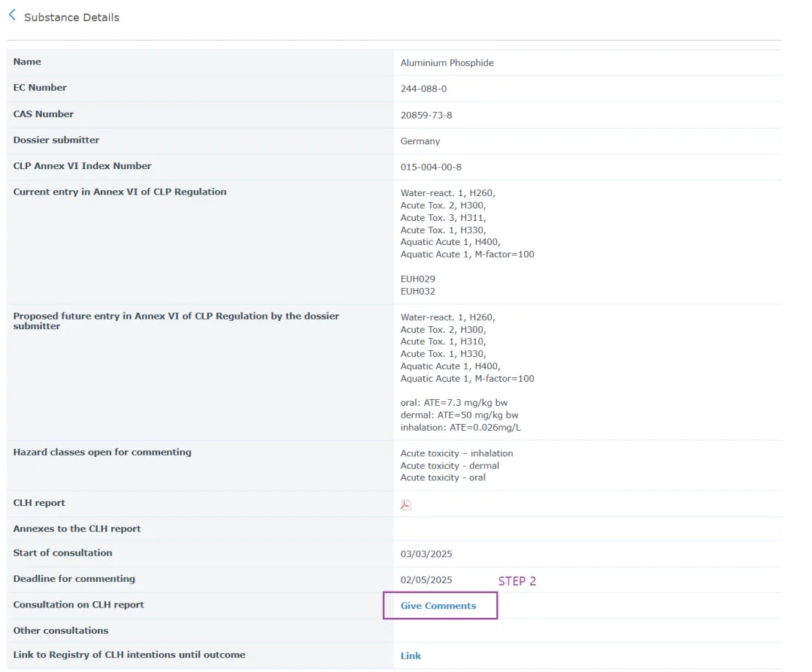Viewport: 812px width, 672px height.
Task: Click the Annexes to the CLH report label
Action: [77, 528]
